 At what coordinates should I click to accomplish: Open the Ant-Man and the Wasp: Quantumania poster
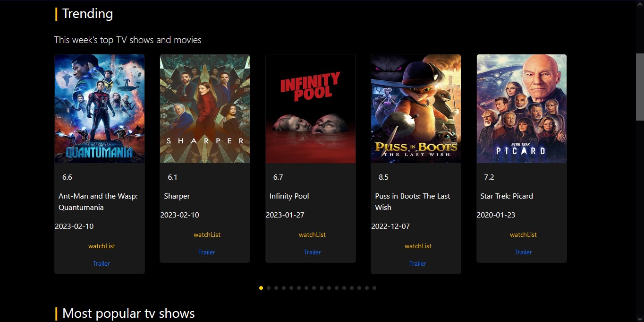tap(100, 109)
